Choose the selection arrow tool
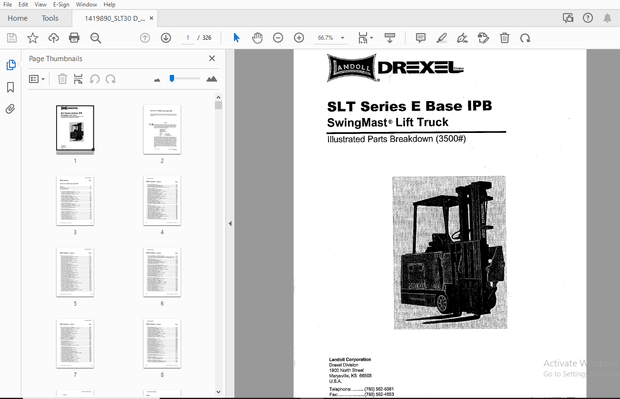 coord(236,38)
